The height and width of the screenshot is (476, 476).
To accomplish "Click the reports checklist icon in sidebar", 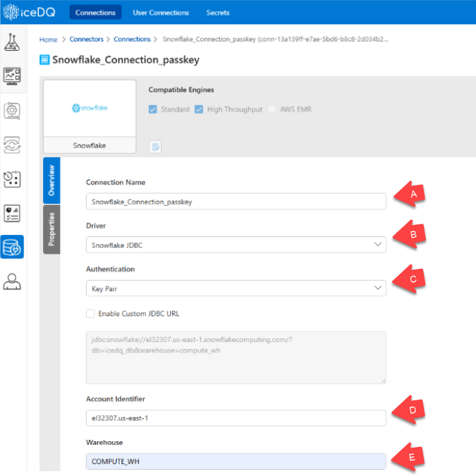I will coord(13,213).
